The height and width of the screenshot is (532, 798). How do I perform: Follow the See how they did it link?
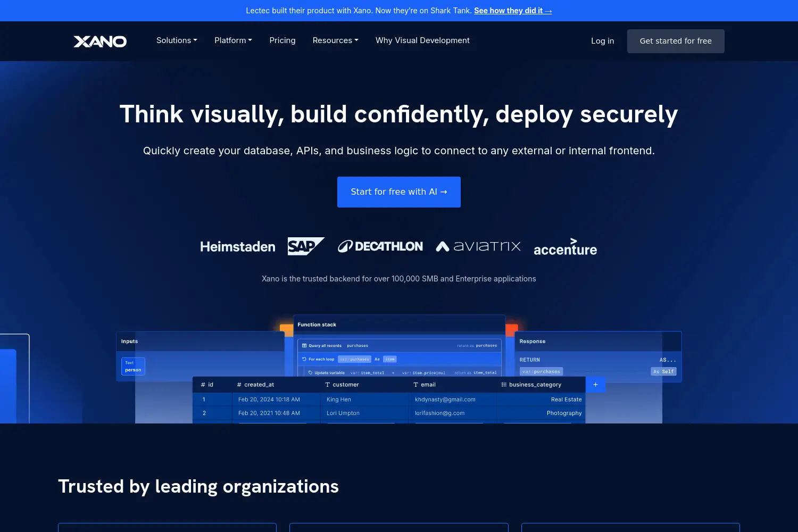[513, 11]
